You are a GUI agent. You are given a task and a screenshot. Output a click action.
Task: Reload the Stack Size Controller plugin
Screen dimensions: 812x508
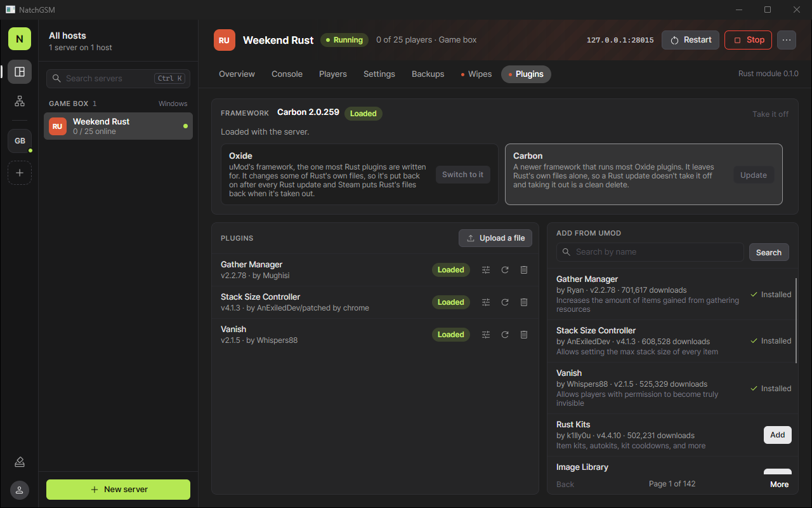(505, 302)
